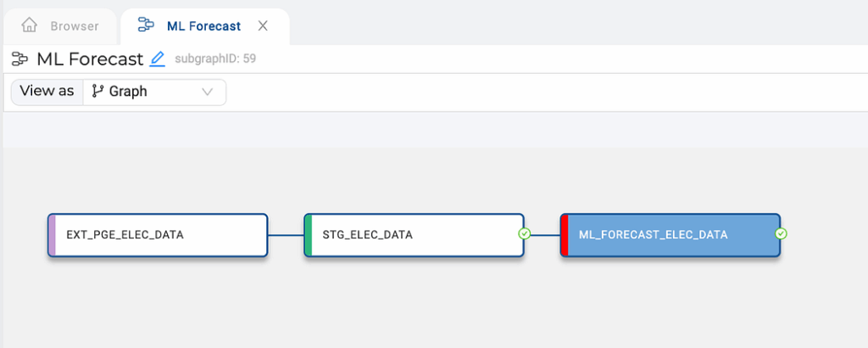Close the ML Forecast tab

[263, 25]
